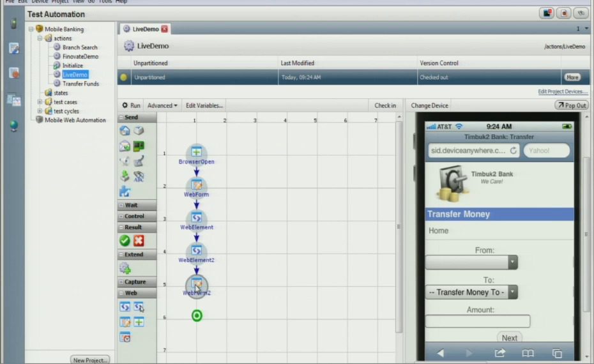Screen dimensions: 594x364
Task: Tap the back arrow in phone browser toolbar
Action: [x=440, y=353]
